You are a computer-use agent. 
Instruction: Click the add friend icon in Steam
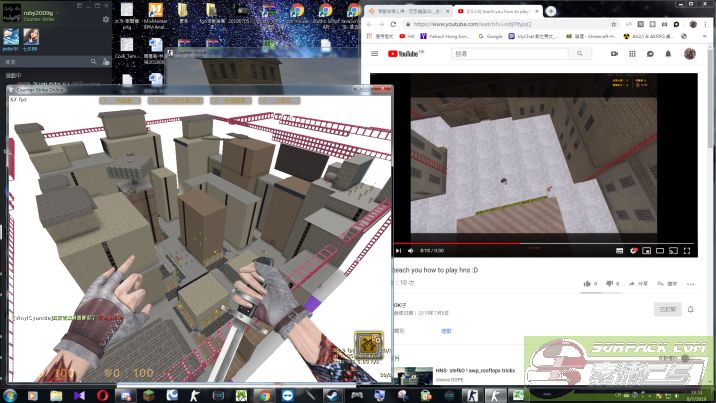pos(106,62)
